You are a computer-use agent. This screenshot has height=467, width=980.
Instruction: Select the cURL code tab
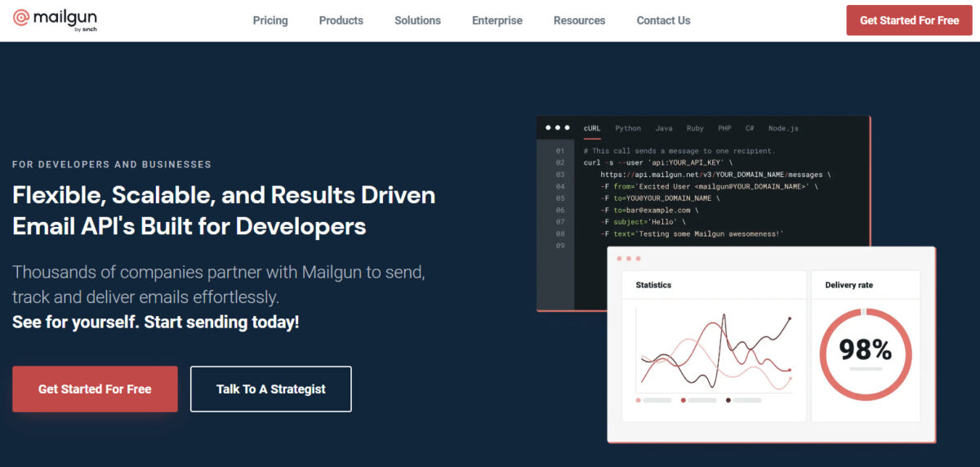click(592, 128)
